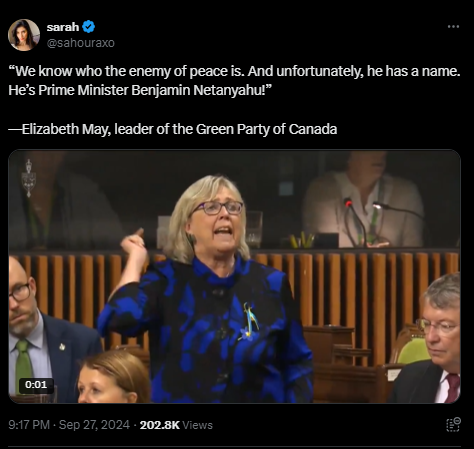Open the @sahouraxo handle link
The height and width of the screenshot is (449, 474).
(x=80, y=43)
